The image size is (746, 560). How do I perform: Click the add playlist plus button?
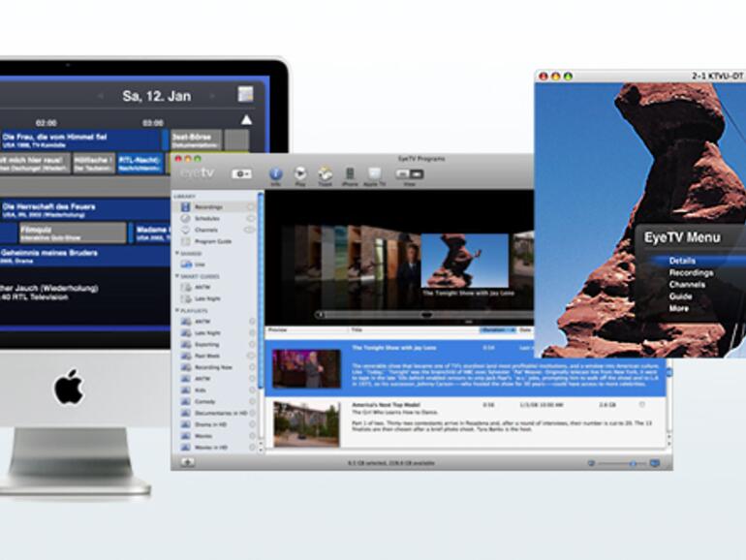click(x=187, y=462)
